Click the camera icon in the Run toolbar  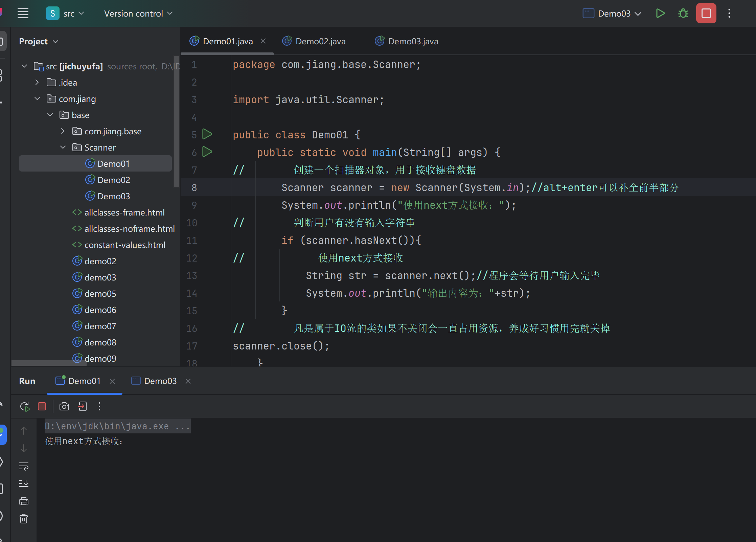click(64, 406)
